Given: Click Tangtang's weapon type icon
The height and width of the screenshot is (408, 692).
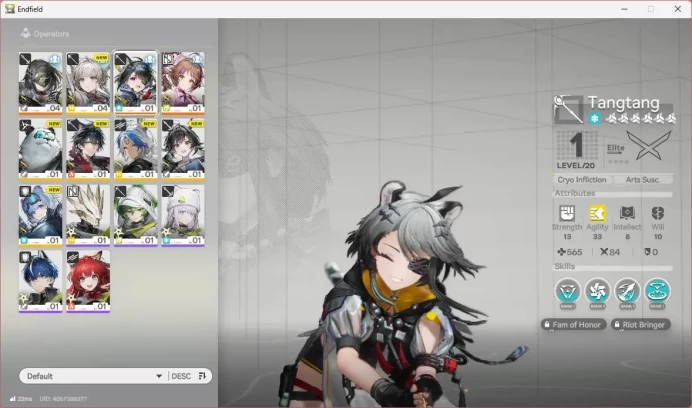Looking at the screenshot, I should click(568, 110).
